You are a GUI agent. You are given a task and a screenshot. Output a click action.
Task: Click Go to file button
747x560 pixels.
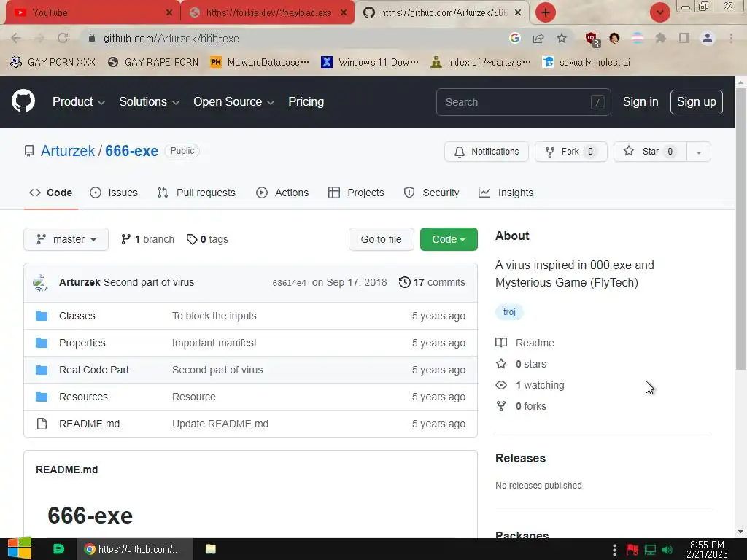pyautogui.click(x=381, y=239)
